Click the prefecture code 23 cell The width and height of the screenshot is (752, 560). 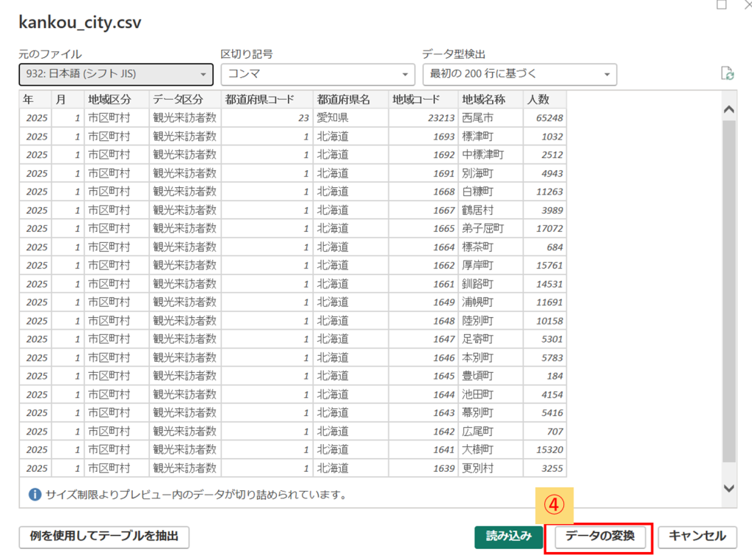267,118
